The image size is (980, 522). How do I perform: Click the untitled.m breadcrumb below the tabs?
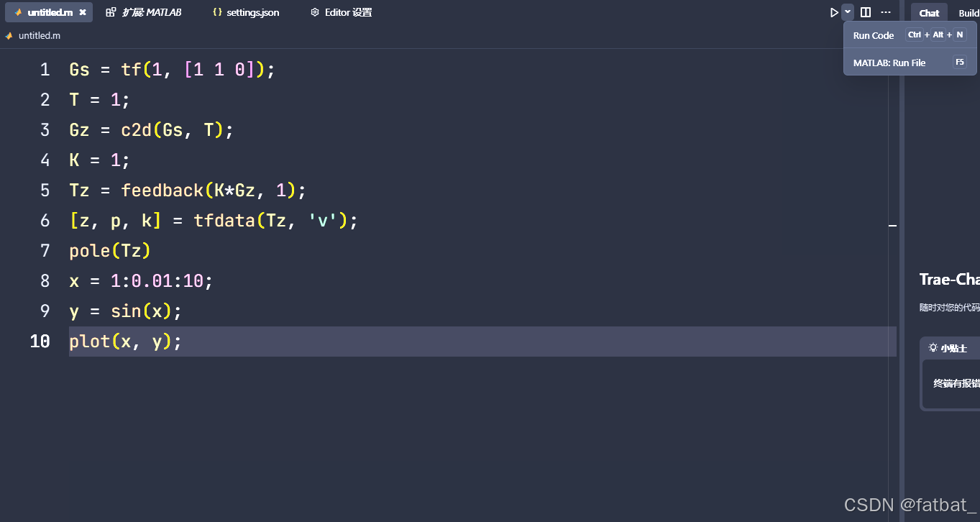(38, 35)
